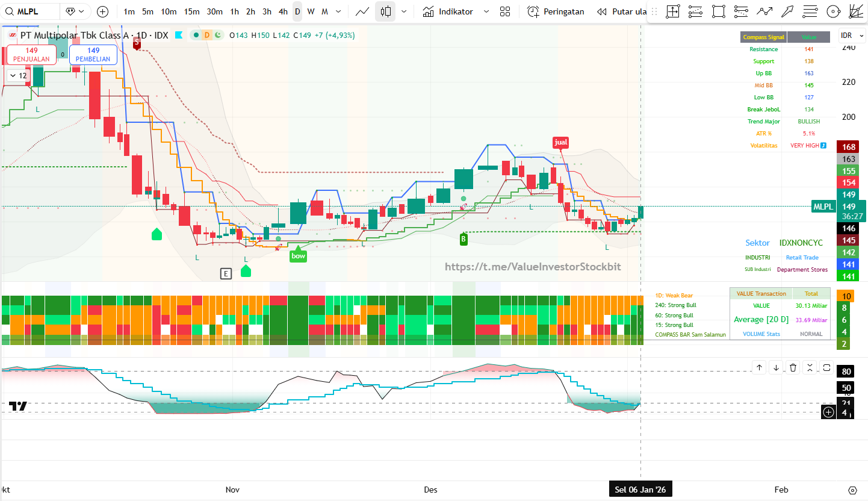The image size is (868, 501).
Task: Open the diamond plan dropdown
Action: pyautogui.click(x=76, y=11)
